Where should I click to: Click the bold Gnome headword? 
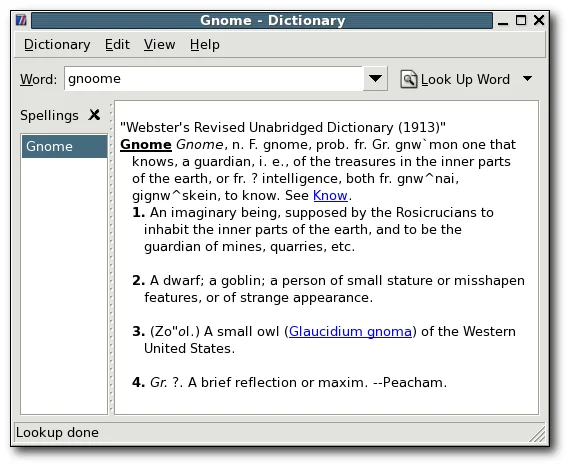coord(146,145)
